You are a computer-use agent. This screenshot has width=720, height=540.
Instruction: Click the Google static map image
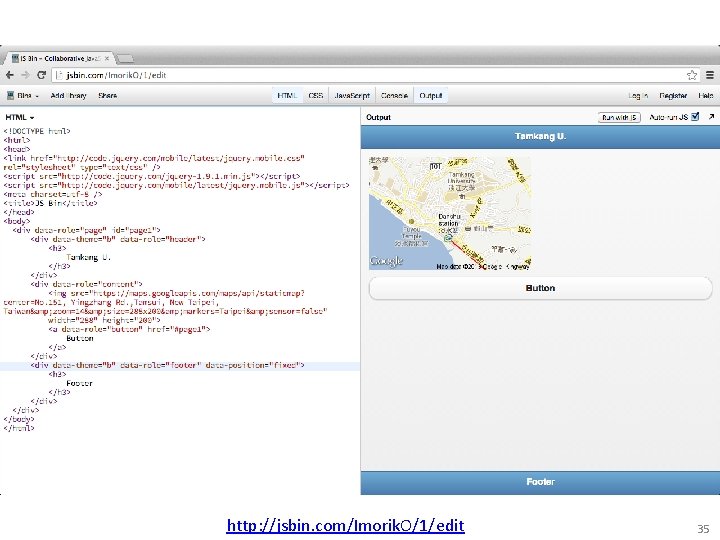tap(450, 213)
